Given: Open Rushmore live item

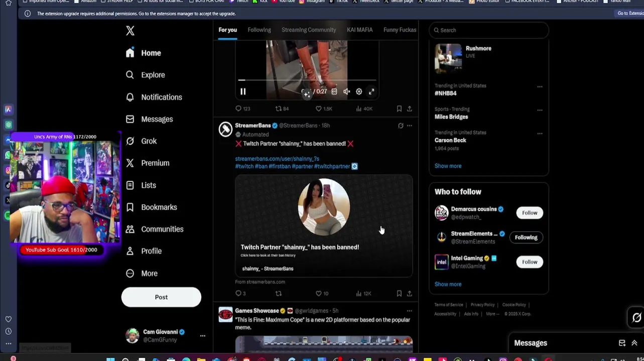Looking at the screenshot, I should point(489,58).
